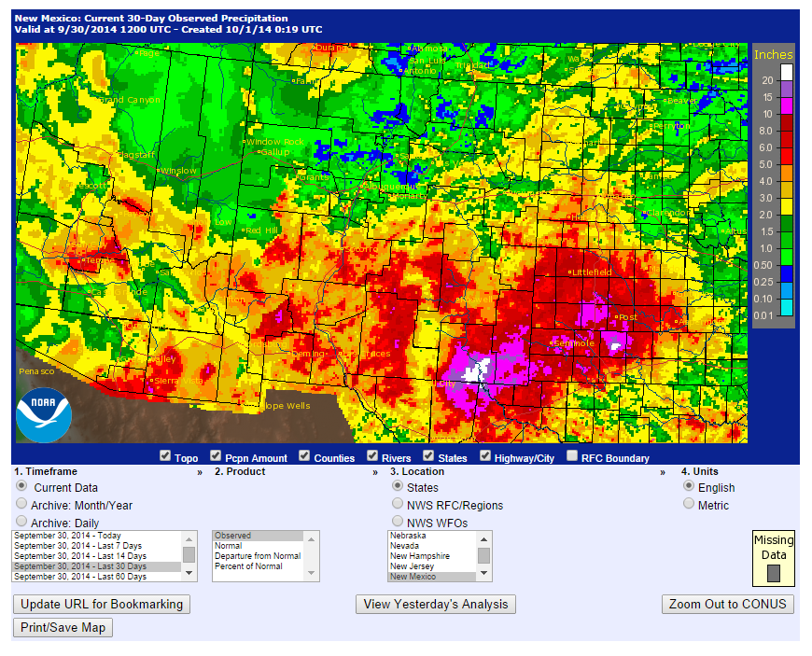Uncheck the Topo map overlay
The width and height of the screenshot is (812, 656).
(163, 456)
